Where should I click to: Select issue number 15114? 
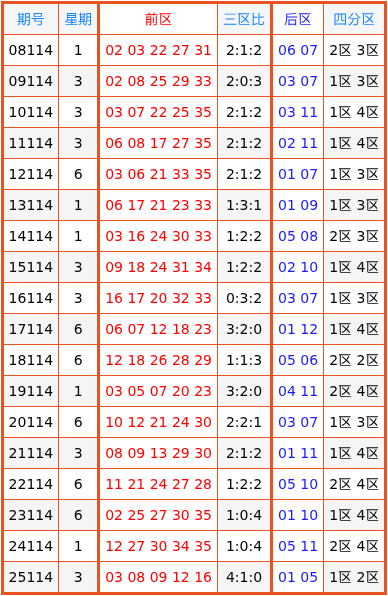(31, 267)
